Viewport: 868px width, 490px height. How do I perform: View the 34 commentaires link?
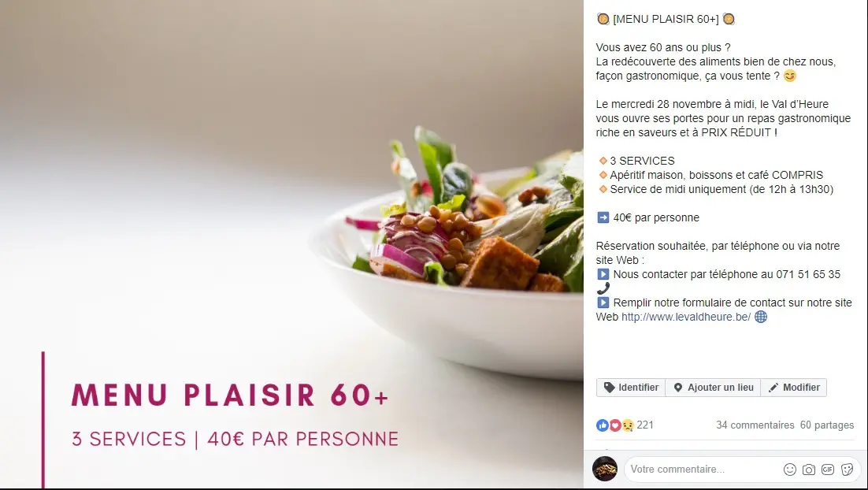(x=755, y=425)
